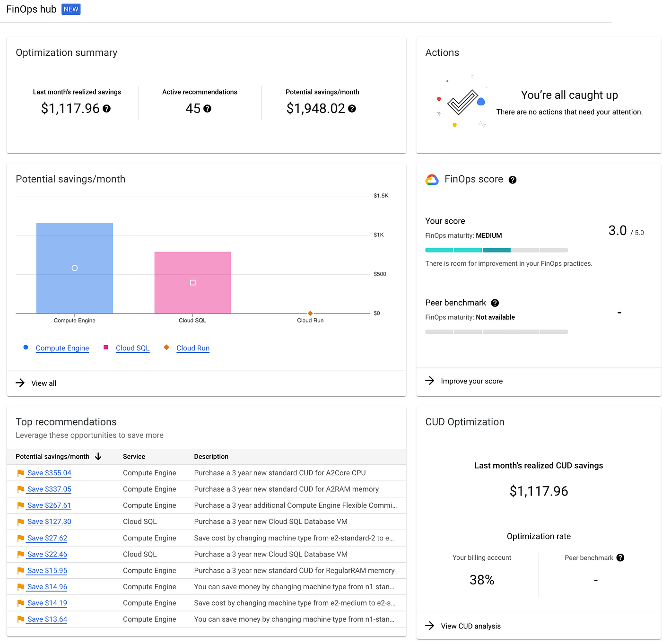Click the Google Cloud logo by FinOps score

(432, 180)
